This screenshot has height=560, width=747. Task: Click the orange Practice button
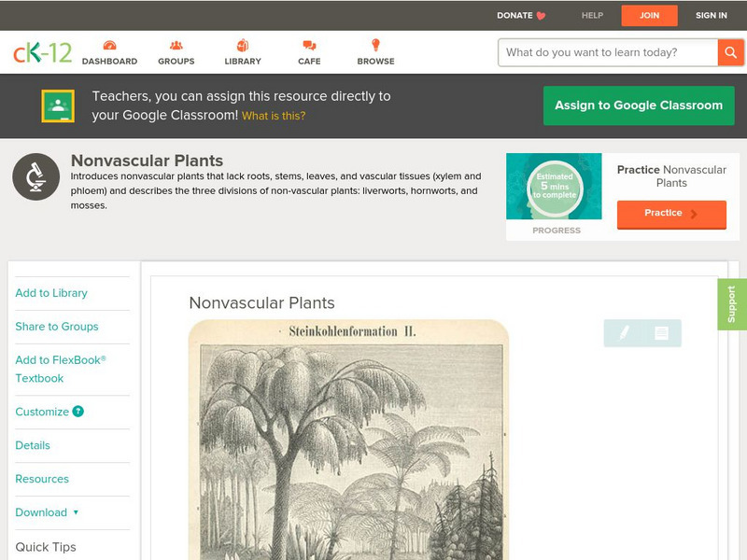point(671,215)
